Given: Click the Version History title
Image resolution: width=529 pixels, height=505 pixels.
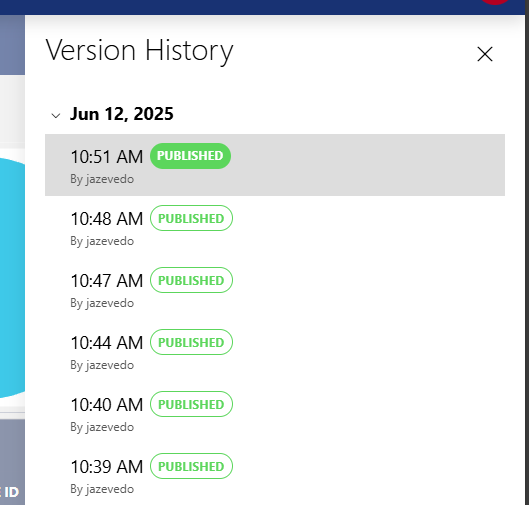Looking at the screenshot, I should click(x=139, y=51).
